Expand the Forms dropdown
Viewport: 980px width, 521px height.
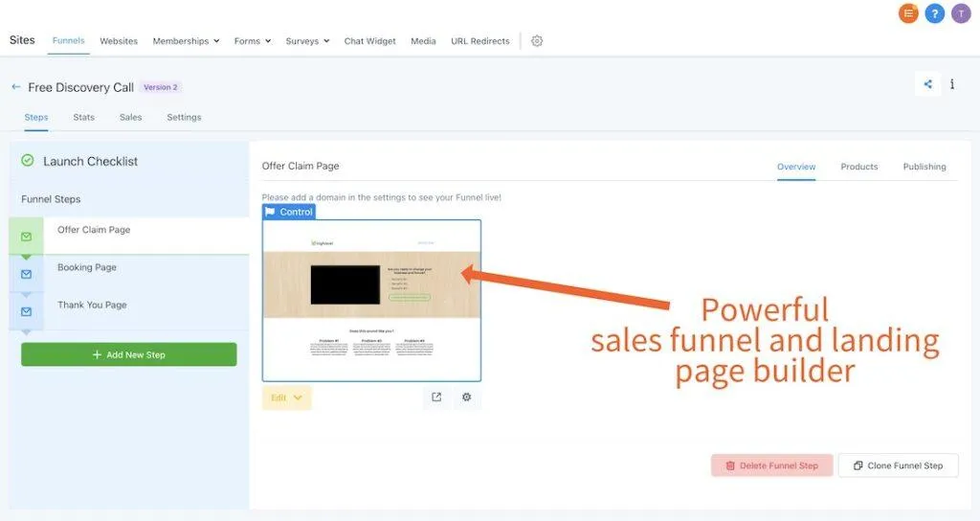[253, 40]
